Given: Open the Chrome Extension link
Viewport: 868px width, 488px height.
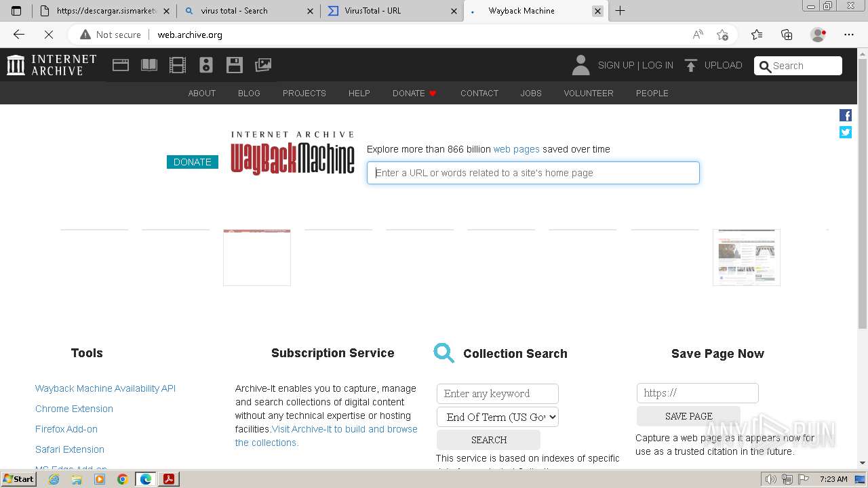Looking at the screenshot, I should (x=74, y=409).
